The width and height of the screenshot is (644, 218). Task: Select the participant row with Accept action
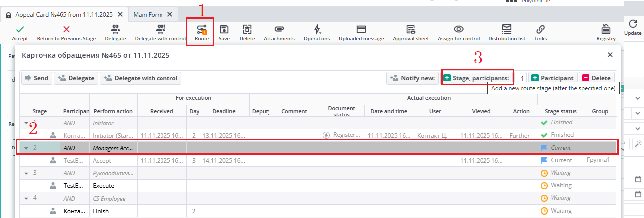coord(317,161)
